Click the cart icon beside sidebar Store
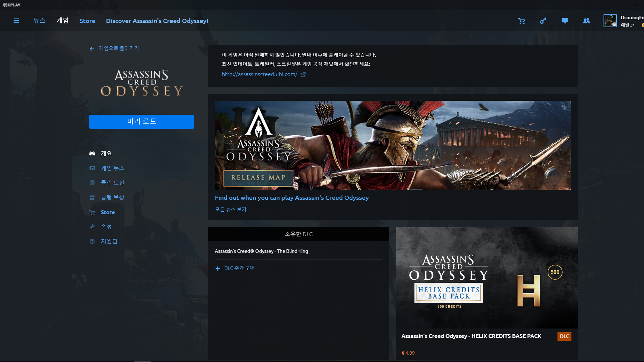Screen dimensions: 644x362 [x=92, y=212]
